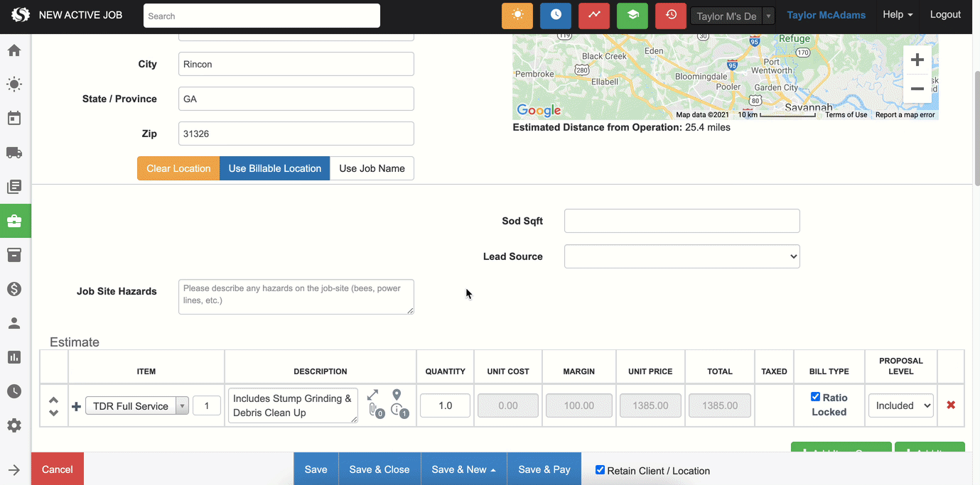The height and width of the screenshot is (485, 980).
Task: Click the red chart trends button
Action: coord(593,16)
